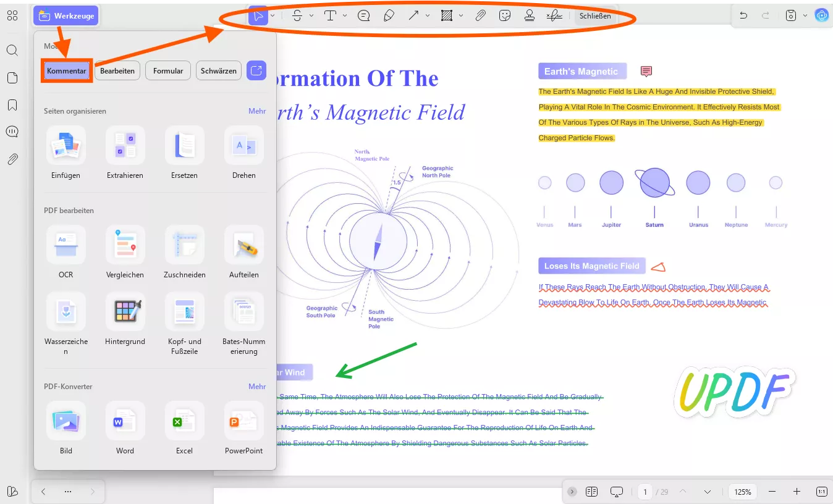Open the Zuschneiden crop tool

click(x=184, y=252)
